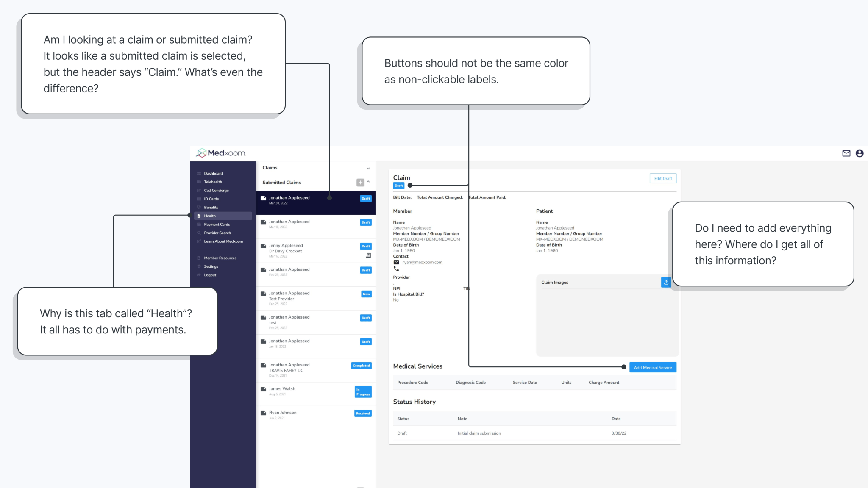Click the Charge Amount column header

[604, 383]
